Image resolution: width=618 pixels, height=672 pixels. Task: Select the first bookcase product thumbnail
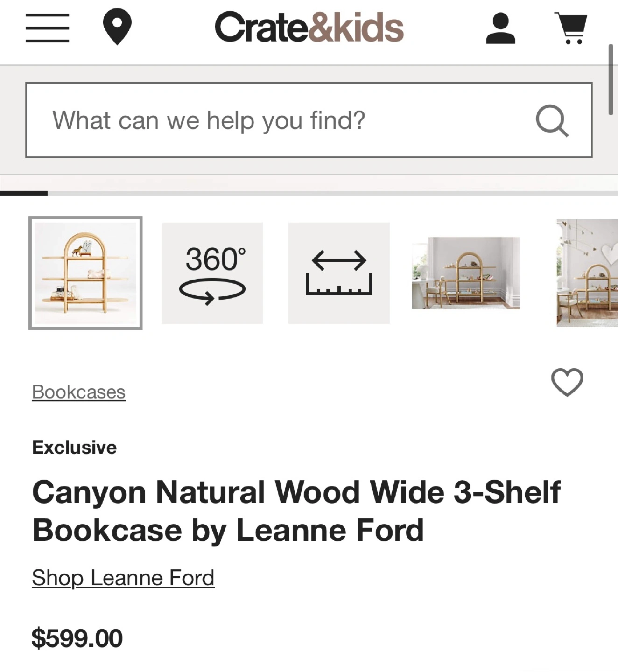pos(85,273)
